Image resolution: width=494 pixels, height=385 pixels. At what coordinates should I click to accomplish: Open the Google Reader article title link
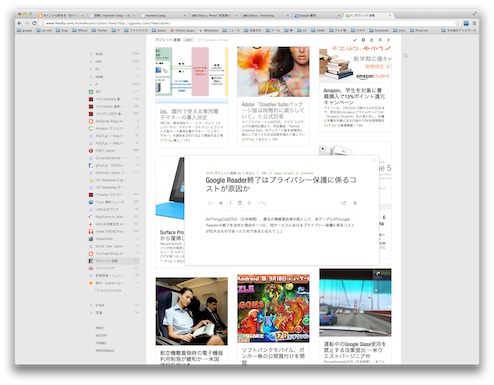281,184
